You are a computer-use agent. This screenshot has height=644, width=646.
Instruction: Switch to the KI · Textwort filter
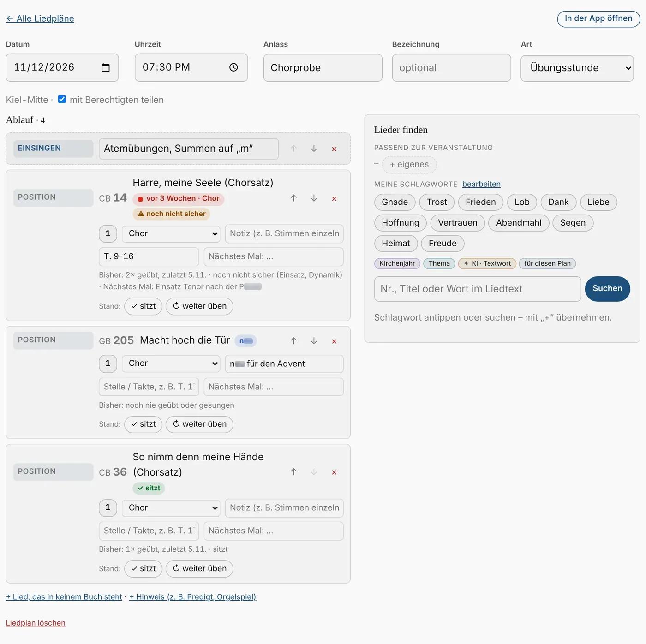tap(487, 263)
